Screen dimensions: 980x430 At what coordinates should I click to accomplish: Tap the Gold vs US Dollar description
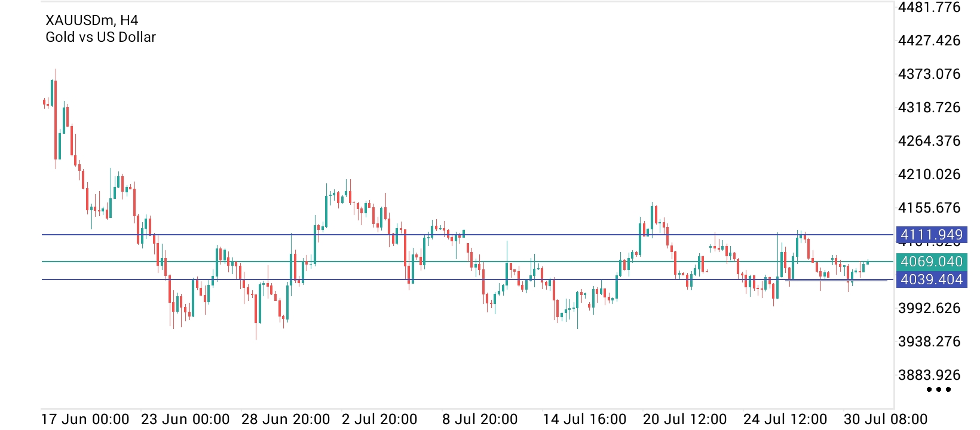[100, 37]
